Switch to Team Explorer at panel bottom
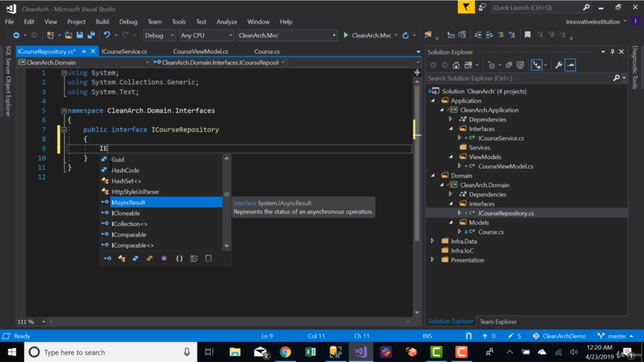The width and height of the screenshot is (644, 362). 498,322
